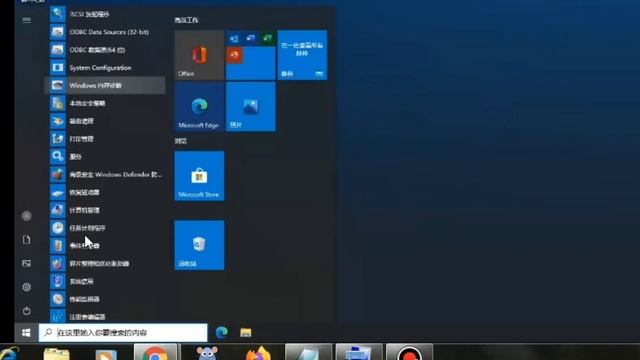Viewport: 640px width, 360px height.
Task: Open File Explorer from the Windows 10 taskbar
Action: click(246, 333)
